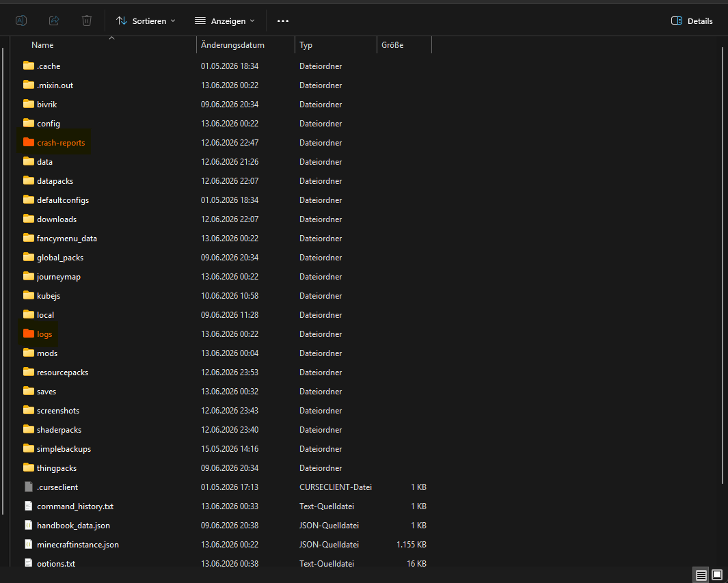The image size is (728, 583).
Task: Select the kubejs folder icon
Action: point(29,296)
